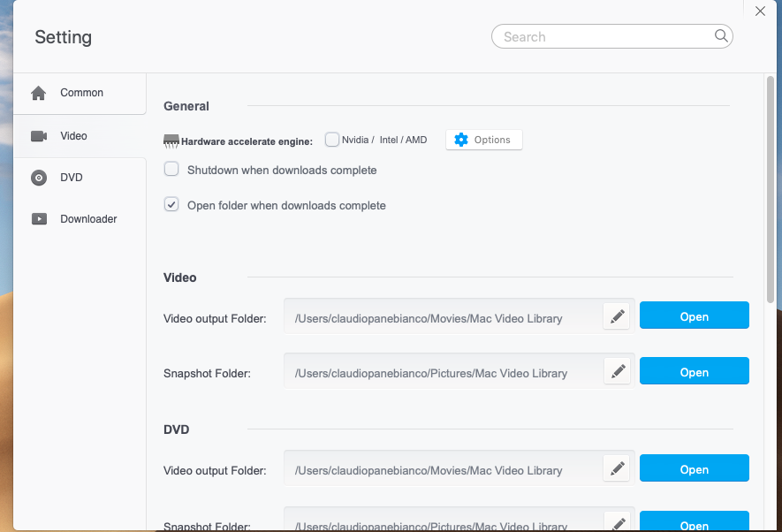Open the DVD Snapshot Folder location
Screen dimensions: 782x532
tap(695, 521)
